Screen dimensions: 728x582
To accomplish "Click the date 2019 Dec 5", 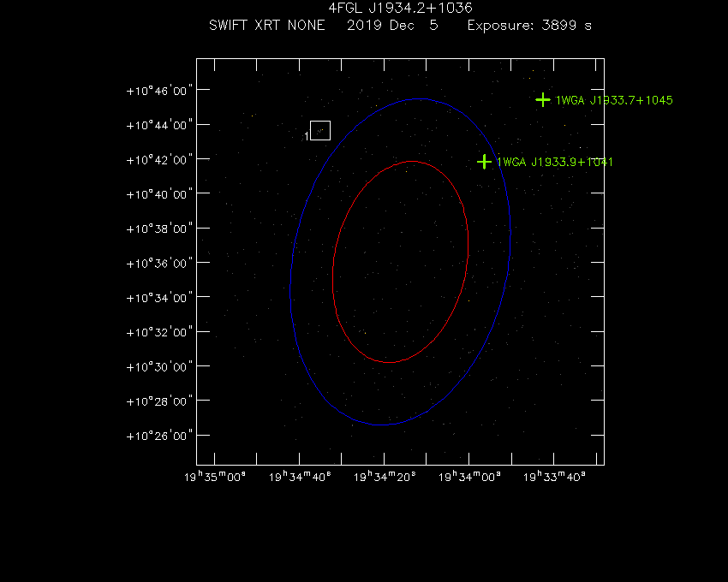I will point(392,26).
